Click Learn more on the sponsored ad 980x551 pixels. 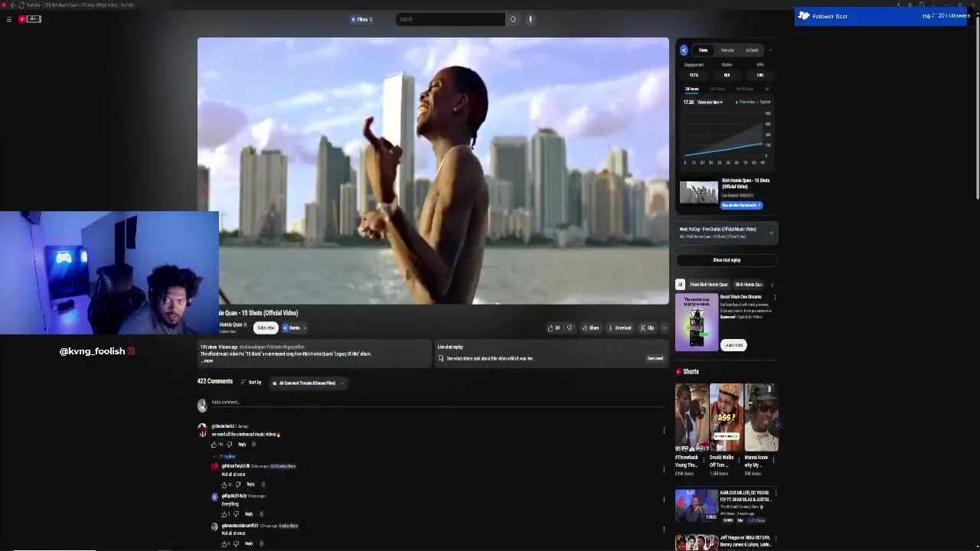point(734,345)
